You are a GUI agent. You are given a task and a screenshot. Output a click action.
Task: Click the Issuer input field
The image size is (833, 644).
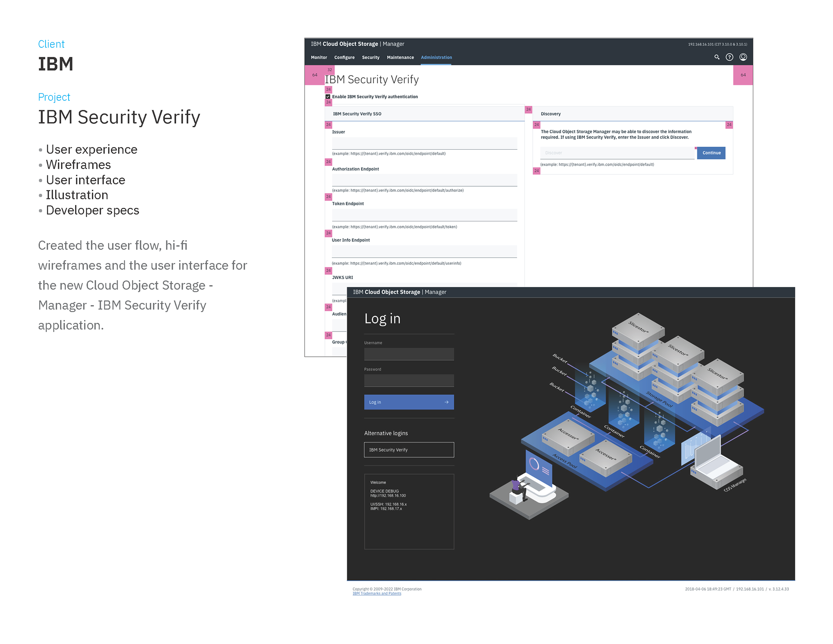point(424,143)
